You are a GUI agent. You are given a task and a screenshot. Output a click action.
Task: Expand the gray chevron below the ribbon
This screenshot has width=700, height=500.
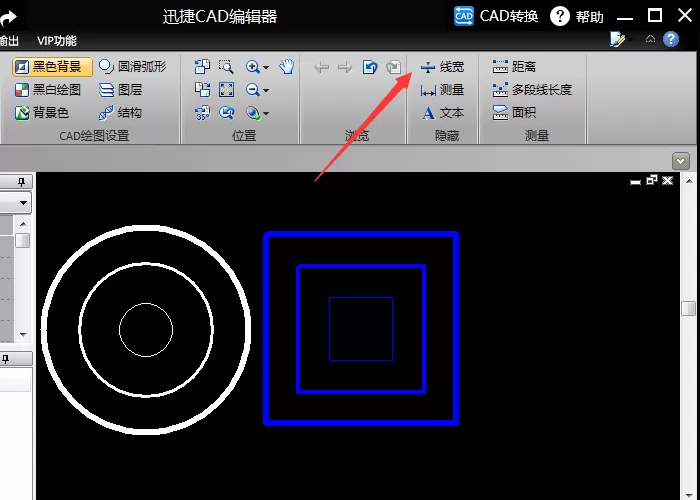pyautogui.click(x=681, y=161)
